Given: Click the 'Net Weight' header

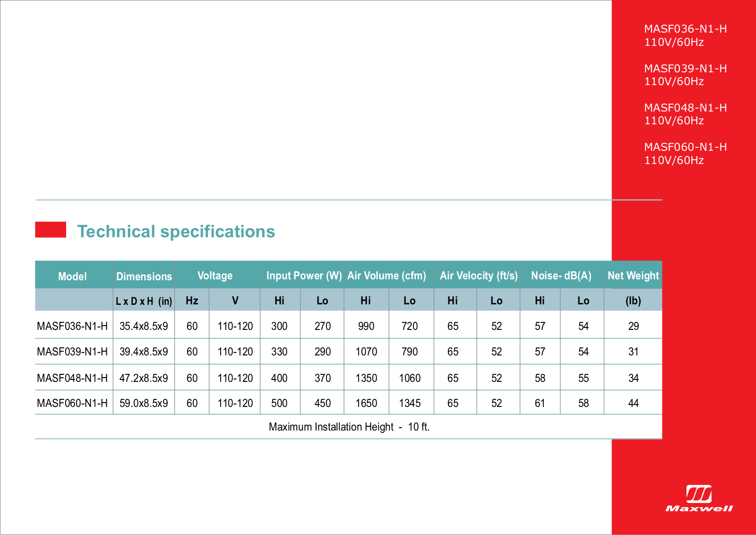Looking at the screenshot, I should (x=633, y=276).
